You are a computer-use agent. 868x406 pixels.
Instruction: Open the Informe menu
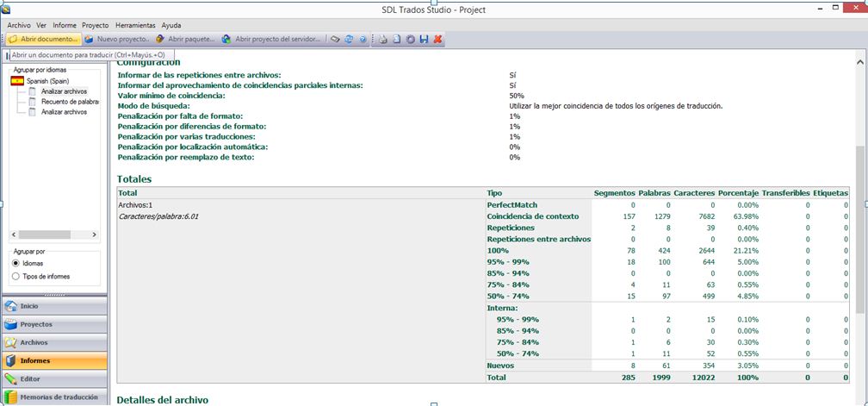click(x=65, y=26)
